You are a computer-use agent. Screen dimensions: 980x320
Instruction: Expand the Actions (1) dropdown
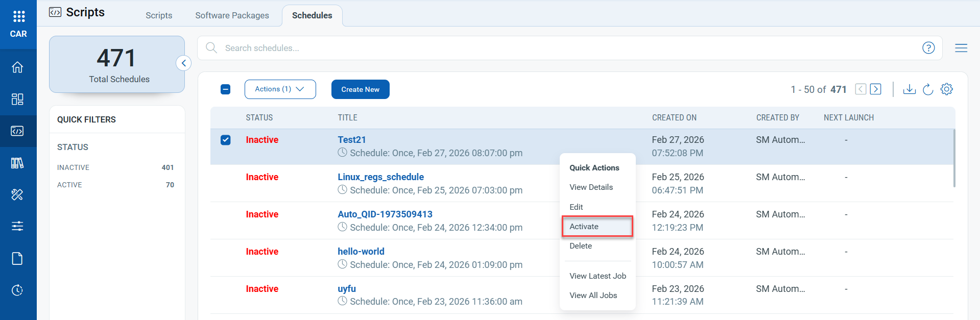coord(280,89)
